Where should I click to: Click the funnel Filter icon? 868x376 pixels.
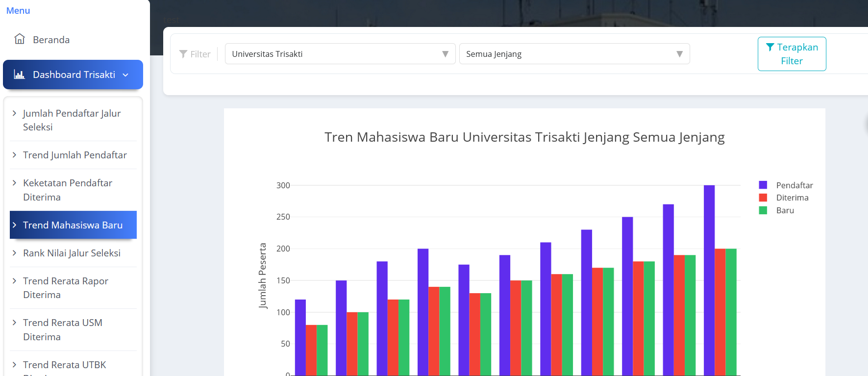coord(183,54)
